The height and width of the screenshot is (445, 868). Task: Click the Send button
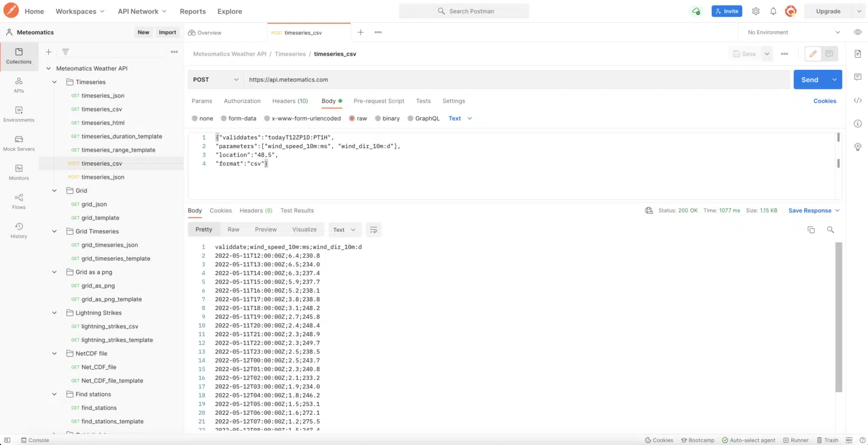(810, 79)
